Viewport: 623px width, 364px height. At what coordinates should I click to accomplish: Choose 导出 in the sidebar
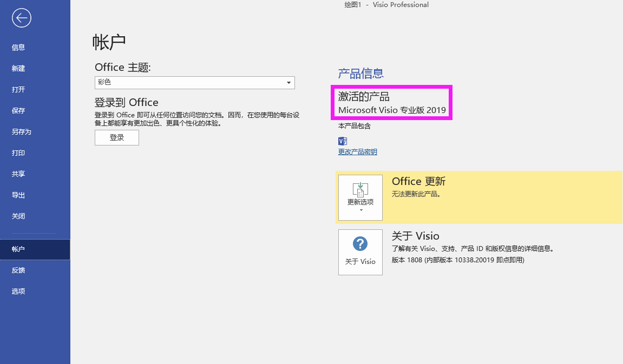coord(19,195)
